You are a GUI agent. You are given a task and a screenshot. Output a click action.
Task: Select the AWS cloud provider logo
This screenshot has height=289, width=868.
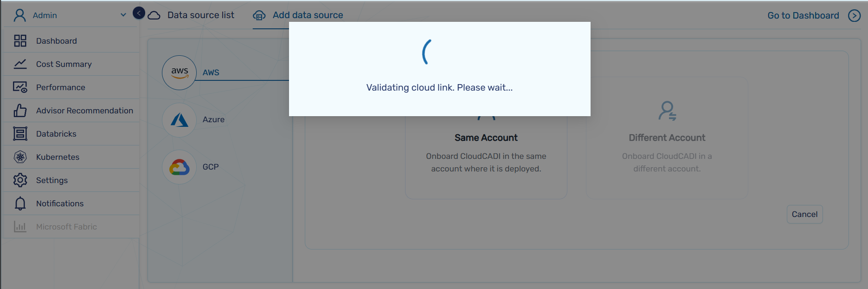point(179,72)
